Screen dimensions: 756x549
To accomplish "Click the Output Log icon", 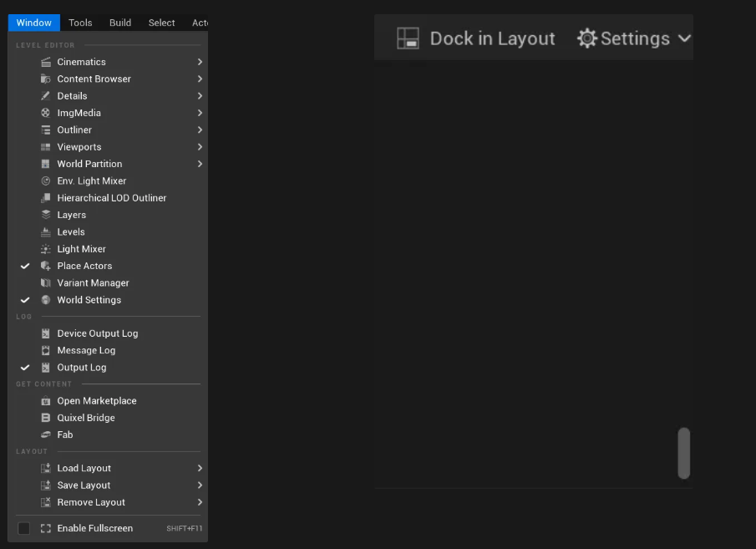I will (46, 367).
